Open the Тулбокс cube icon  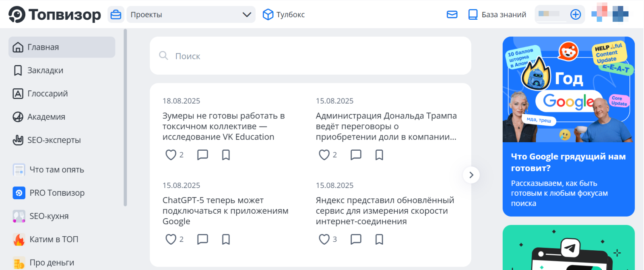coord(268,15)
